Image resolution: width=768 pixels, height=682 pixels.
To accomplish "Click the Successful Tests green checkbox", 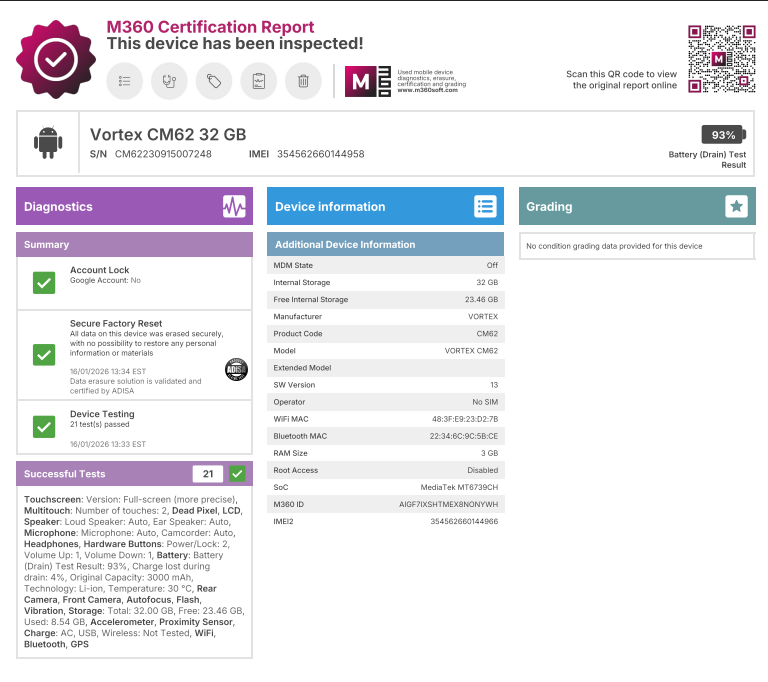I will (237, 474).
